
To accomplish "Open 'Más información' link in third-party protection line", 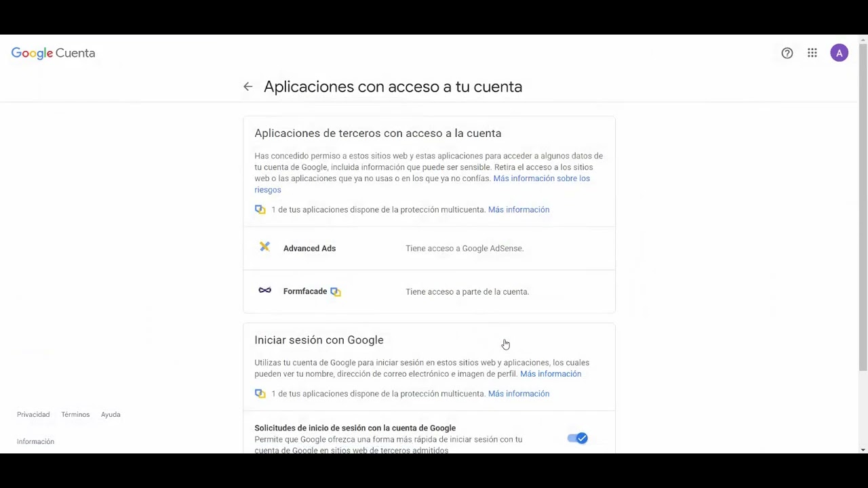I will point(519,209).
